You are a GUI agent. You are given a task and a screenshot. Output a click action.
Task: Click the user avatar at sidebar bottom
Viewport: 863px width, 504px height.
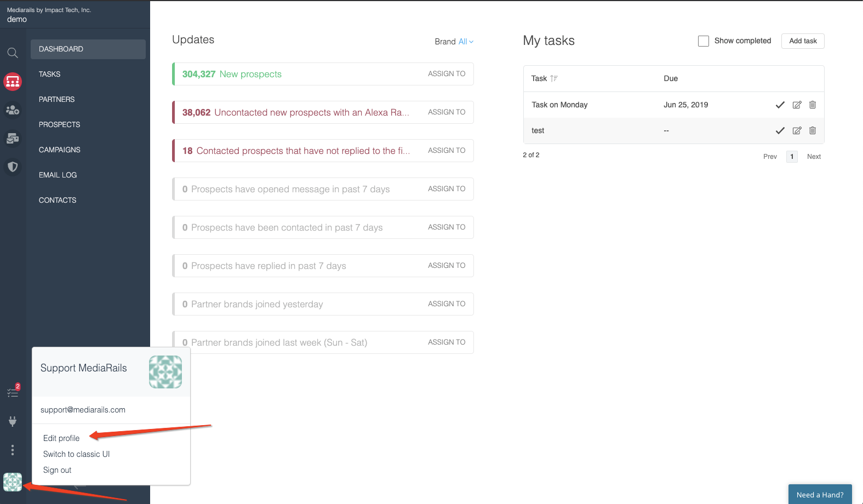tap(13, 482)
